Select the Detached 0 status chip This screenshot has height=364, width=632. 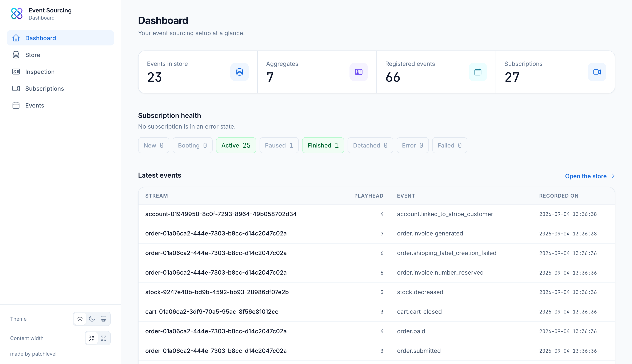tap(370, 145)
